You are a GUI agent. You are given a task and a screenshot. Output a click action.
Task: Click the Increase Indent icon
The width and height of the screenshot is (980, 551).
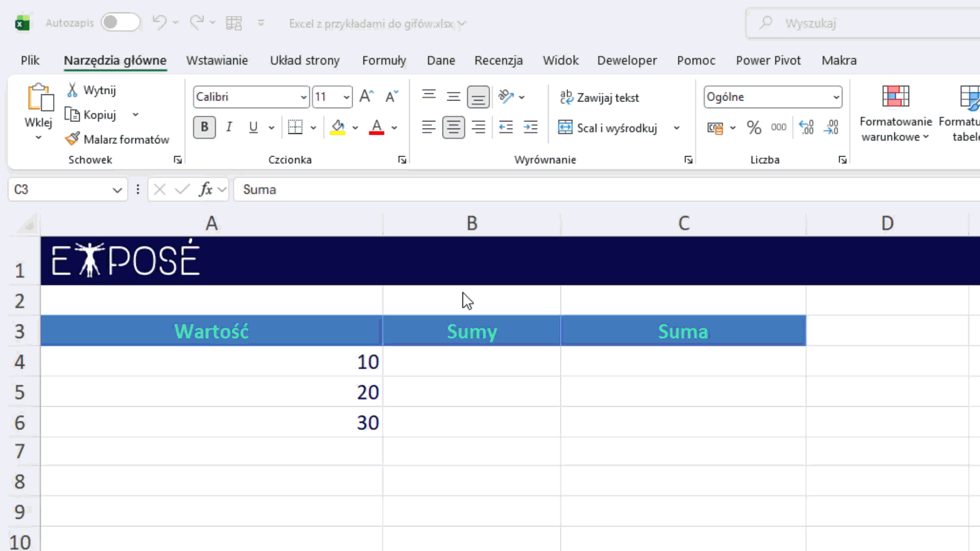pyautogui.click(x=530, y=128)
